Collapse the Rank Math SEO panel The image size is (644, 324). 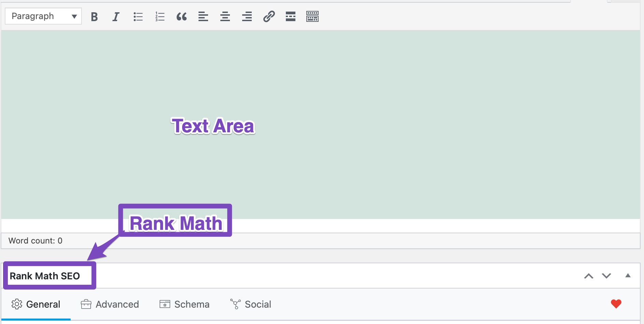pyautogui.click(x=628, y=276)
